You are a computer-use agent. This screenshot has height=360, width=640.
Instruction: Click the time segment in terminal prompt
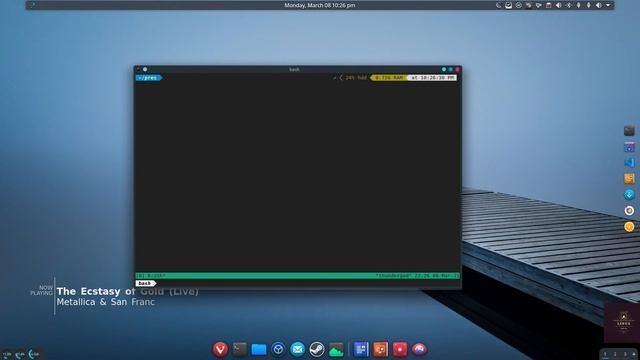point(432,78)
